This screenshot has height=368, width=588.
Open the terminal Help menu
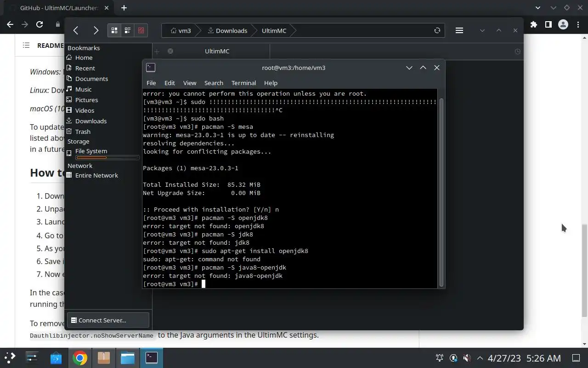271,83
